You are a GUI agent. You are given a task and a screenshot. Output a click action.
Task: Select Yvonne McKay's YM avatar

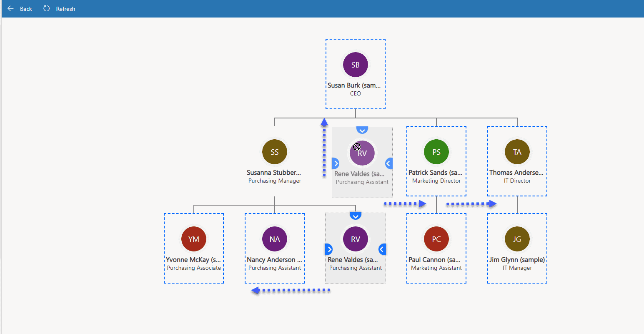click(194, 239)
